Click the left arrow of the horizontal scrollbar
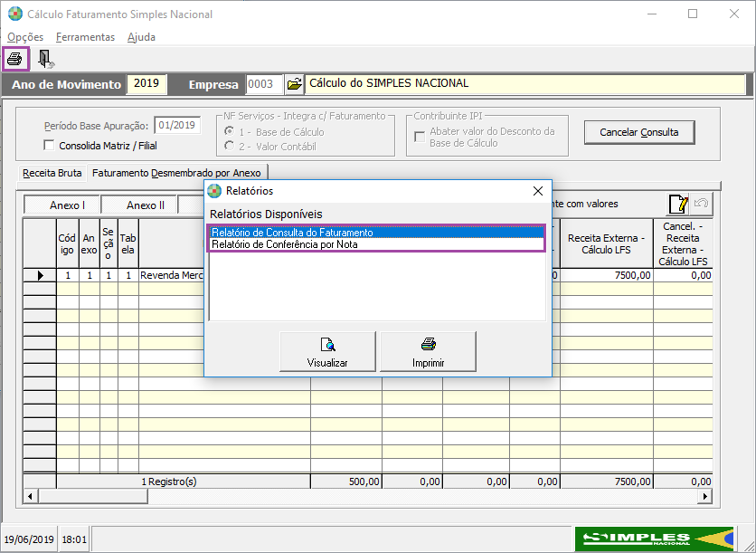Viewport: 756px width, 553px height. [x=31, y=496]
